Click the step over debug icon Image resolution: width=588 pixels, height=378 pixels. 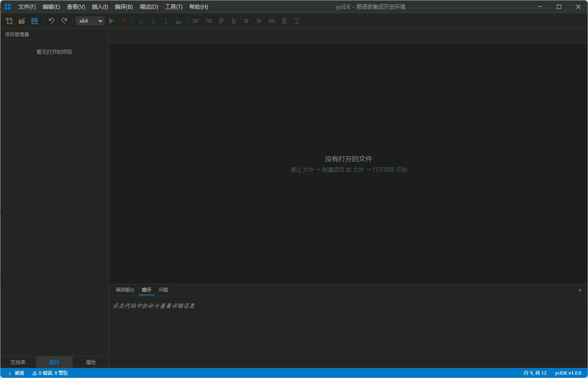pyautogui.click(x=141, y=21)
